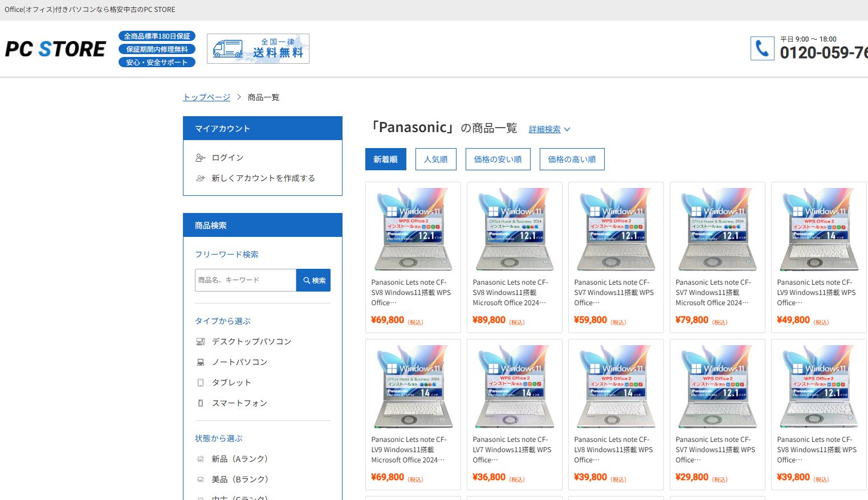Image resolution: width=868 pixels, height=500 pixels.
Task: Click the マイアカウント panel header
Action: (263, 129)
